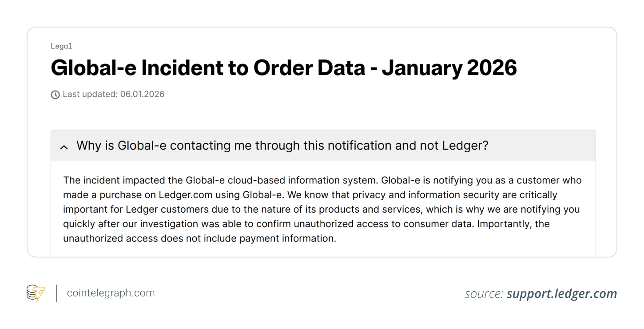Click the word "Importantly" in the paragraph

(x=504, y=224)
